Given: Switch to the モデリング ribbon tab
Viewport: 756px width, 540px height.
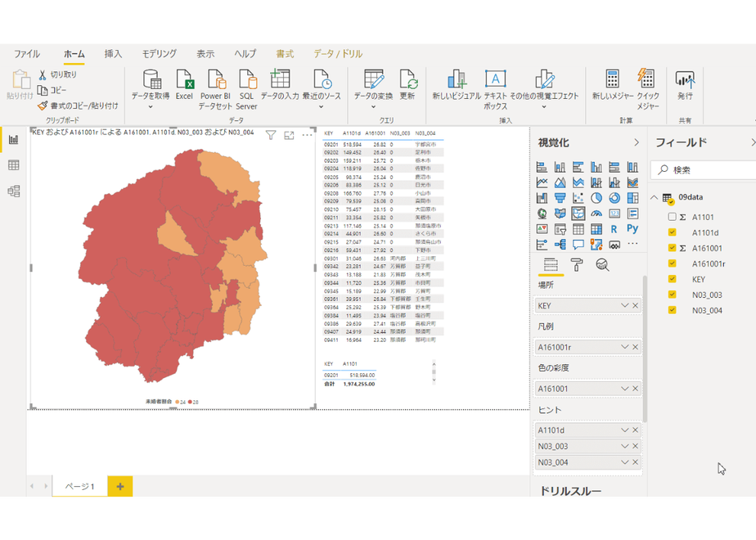Looking at the screenshot, I should click(x=159, y=53).
